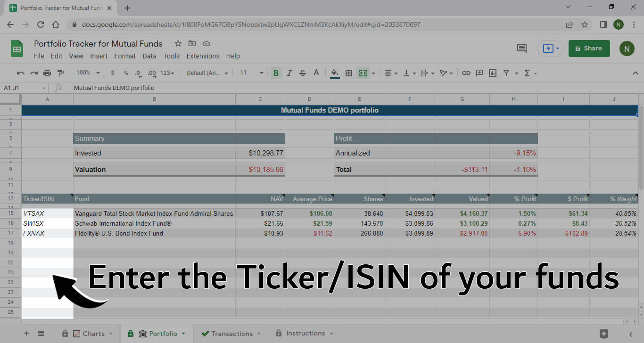Image resolution: width=644 pixels, height=343 pixels.
Task: Open the comment history panel
Action: click(521, 48)
